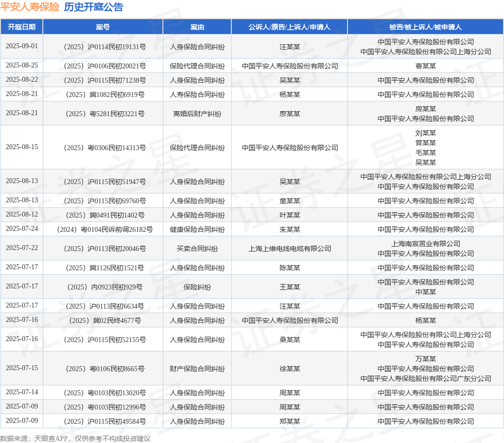
Task: Click defendant 房某某
Action: point(426,109)
